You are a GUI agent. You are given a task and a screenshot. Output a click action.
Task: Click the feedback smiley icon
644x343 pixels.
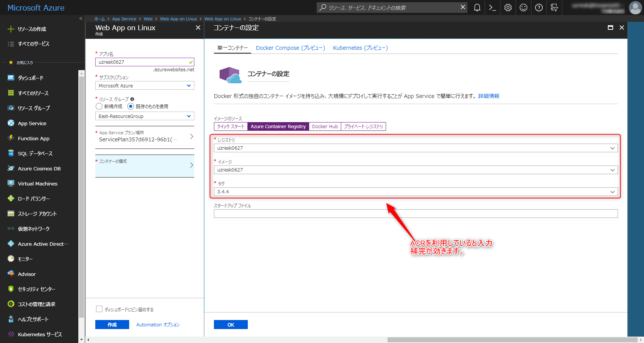[x=523, y=8]
